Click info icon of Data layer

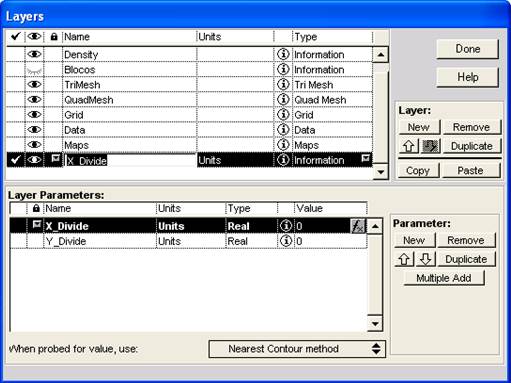click(283, 129)
